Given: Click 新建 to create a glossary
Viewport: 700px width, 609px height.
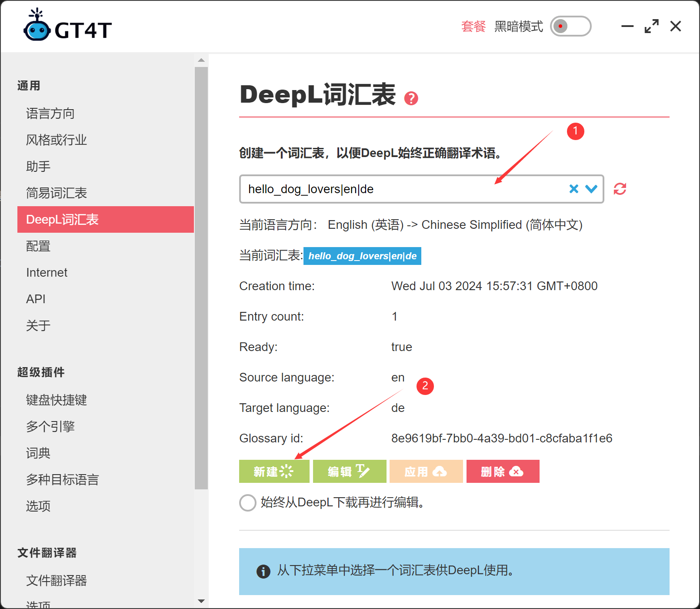Looking at the screenshot, I should tap(274, 471).
